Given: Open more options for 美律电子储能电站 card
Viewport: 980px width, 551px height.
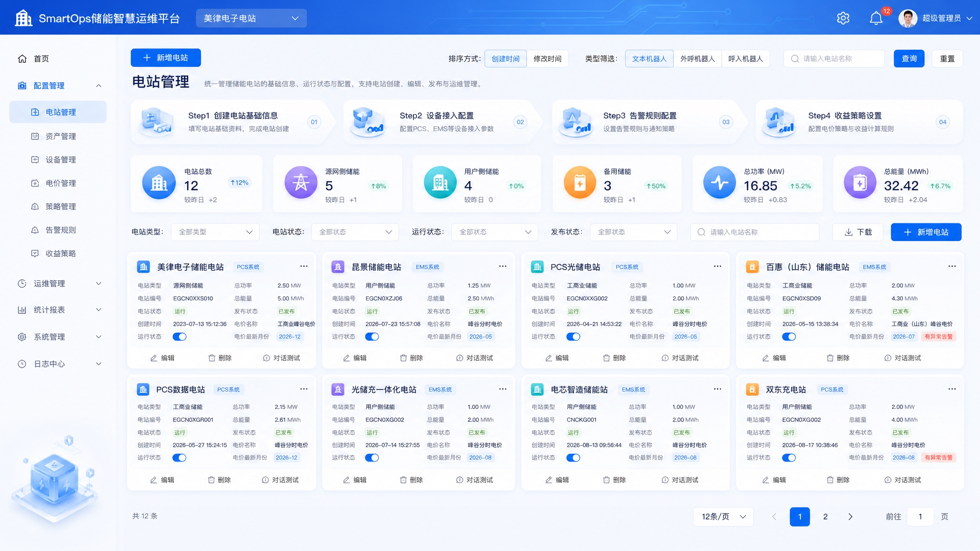Looking at the screenshot, I should [304, 266].
